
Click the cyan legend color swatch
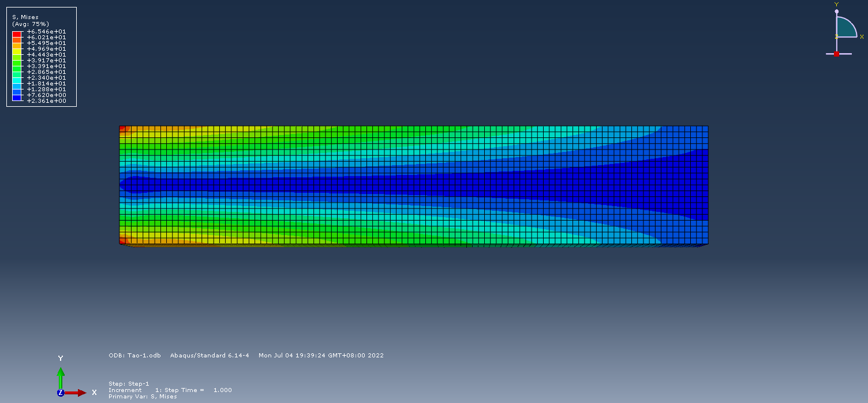[17, 81]
